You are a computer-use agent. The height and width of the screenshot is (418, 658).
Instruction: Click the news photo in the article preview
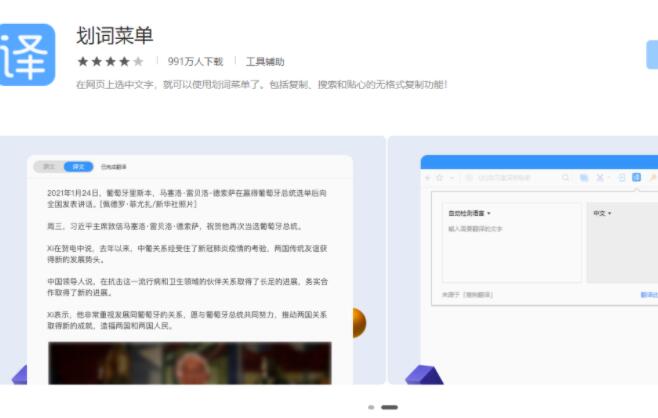[x=190, y=363]
